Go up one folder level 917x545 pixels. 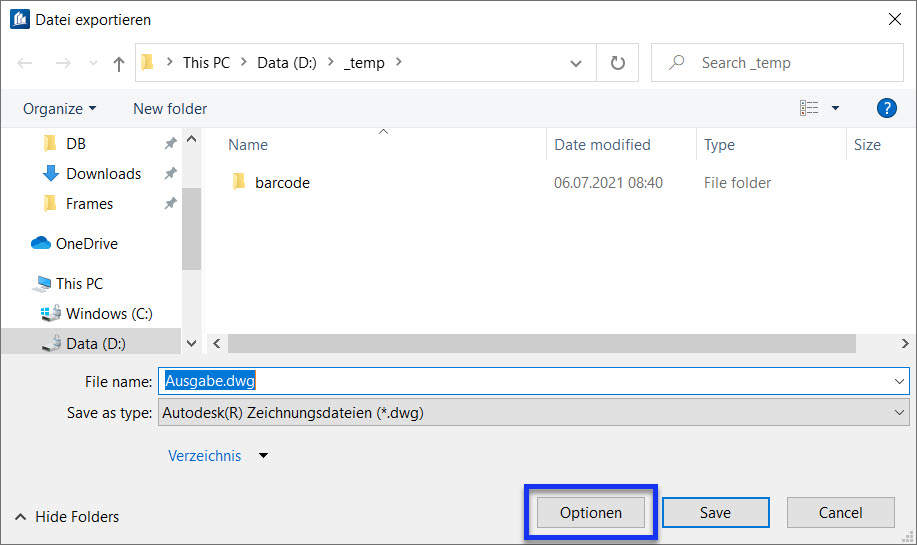pos(119,63)
